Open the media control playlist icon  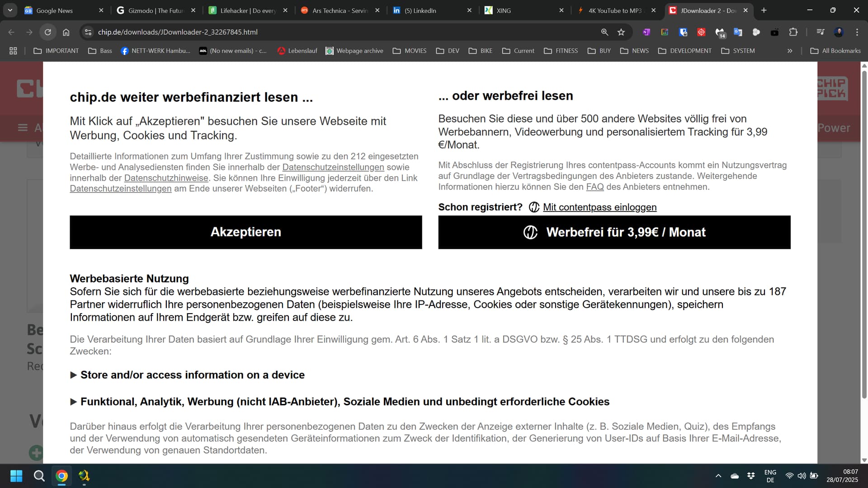[821, 32]
